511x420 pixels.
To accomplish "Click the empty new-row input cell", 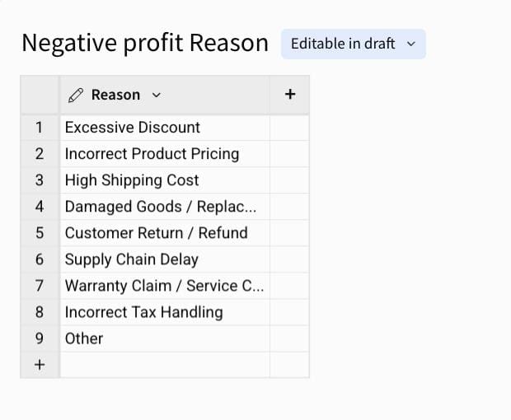I will click(165, 365).
